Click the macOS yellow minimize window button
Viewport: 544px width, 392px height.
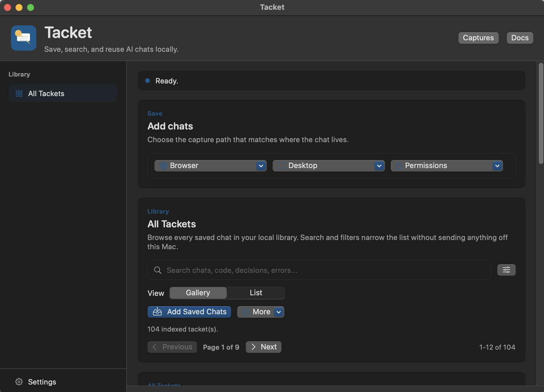(x=19, y=7)
